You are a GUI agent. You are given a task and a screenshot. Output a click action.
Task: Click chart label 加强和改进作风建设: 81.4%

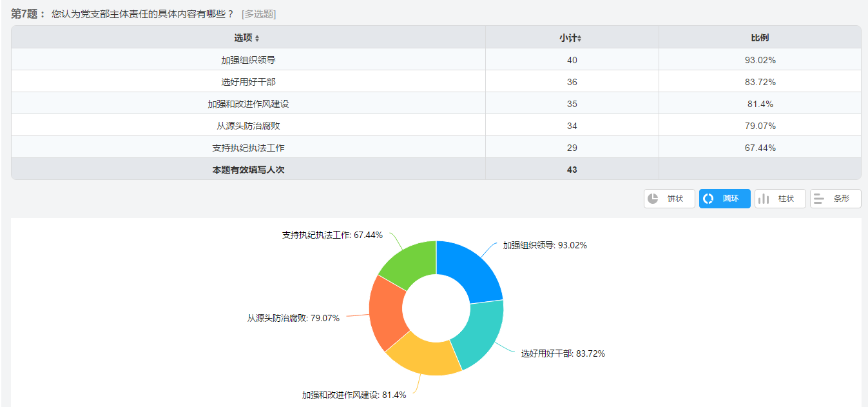354,395
